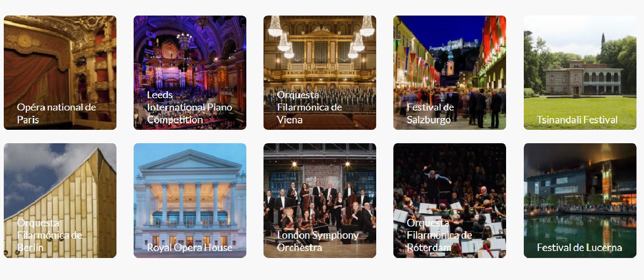
Task: Follow the "Tsinandali Festival" caption link
Action: [x=577, y=120]
